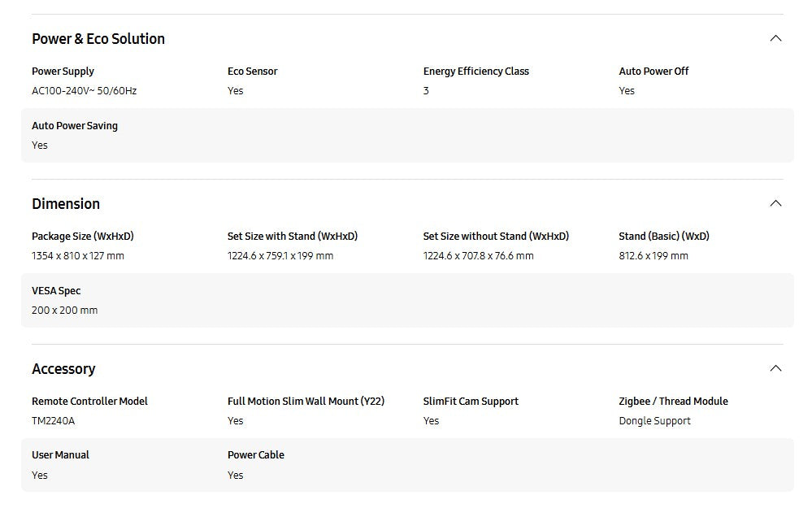Collapse the Power & Eco Solution chevron
The height and width of the screenshot is (517, 812).
[x=775, y=38]
